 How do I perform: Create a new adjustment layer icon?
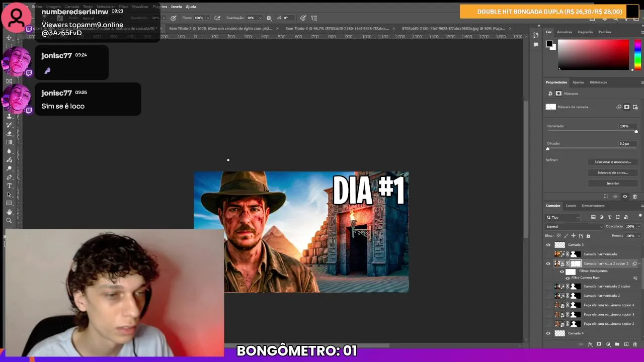[x=608, y=344]
